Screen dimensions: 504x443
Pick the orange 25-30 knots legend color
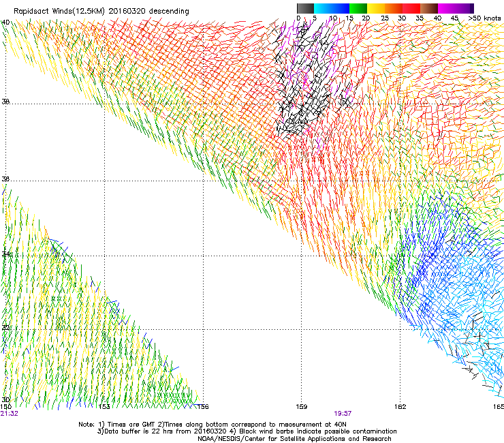(394, 8)
